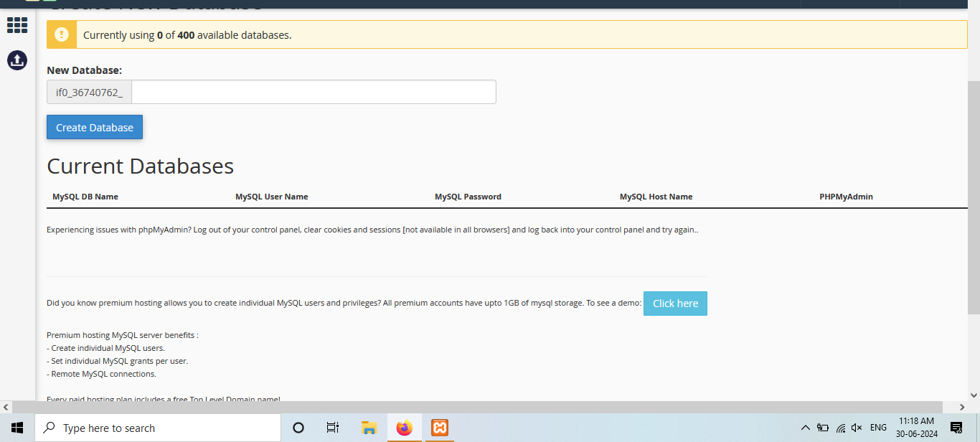Click the Cortana circle icon
980x442 pixels.
(x=298, y=428)
